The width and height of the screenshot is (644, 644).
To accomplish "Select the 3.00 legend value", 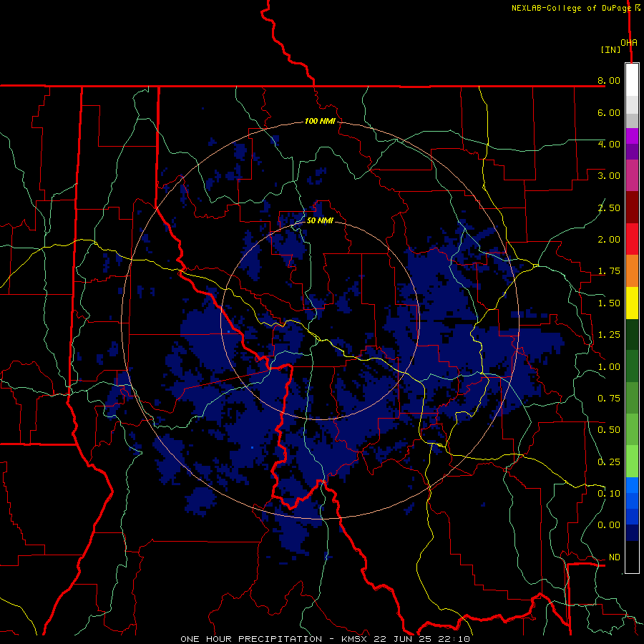I will click(609, 176).
